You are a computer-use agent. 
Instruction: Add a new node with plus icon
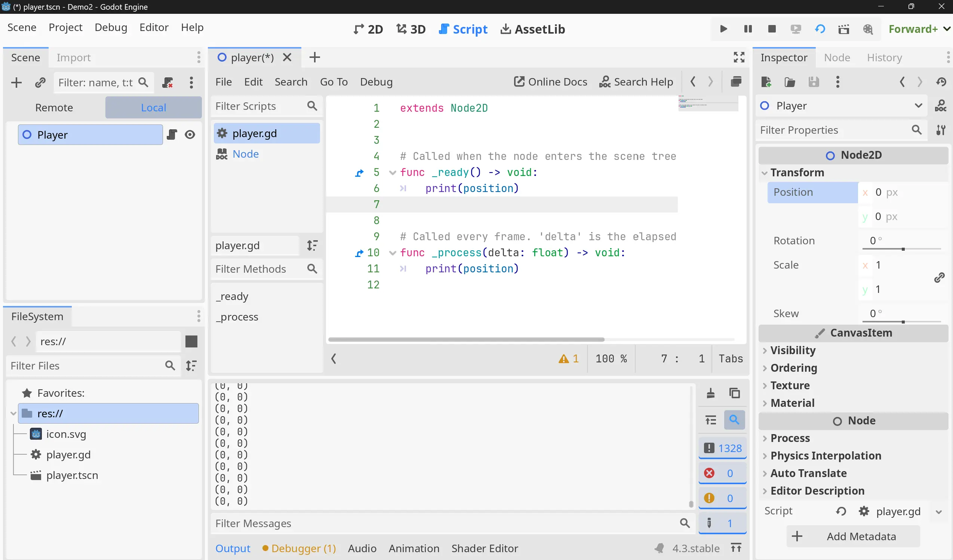click(x=16, y=83)
